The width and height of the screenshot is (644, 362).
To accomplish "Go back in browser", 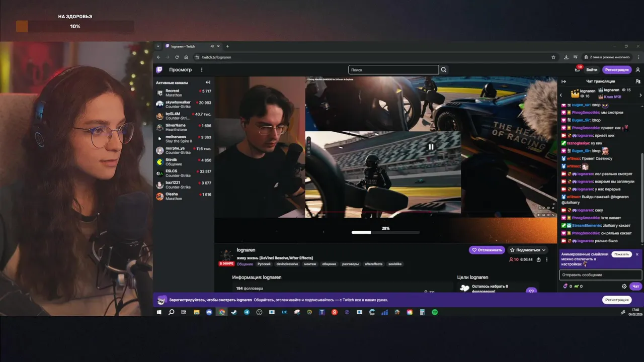I will coord(158,57).
